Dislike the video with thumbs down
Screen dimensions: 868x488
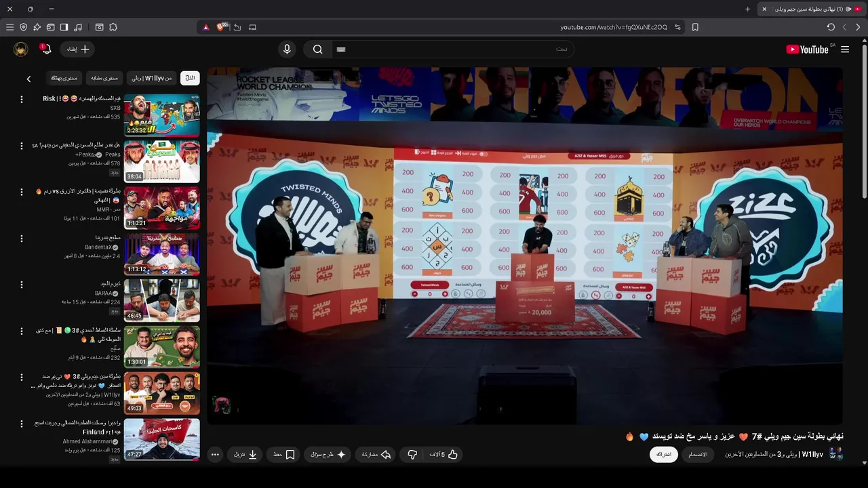click(x=412, y=454)
